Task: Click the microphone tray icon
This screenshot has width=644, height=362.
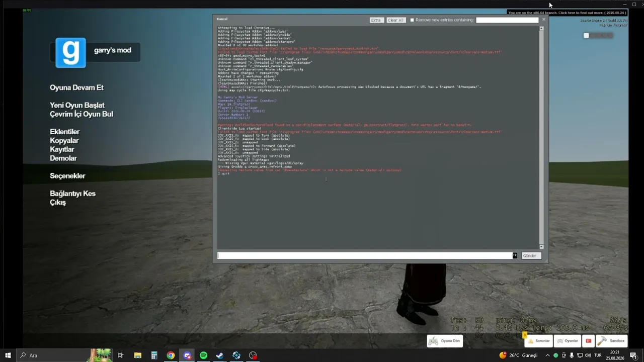Action: tap(572, 355)
